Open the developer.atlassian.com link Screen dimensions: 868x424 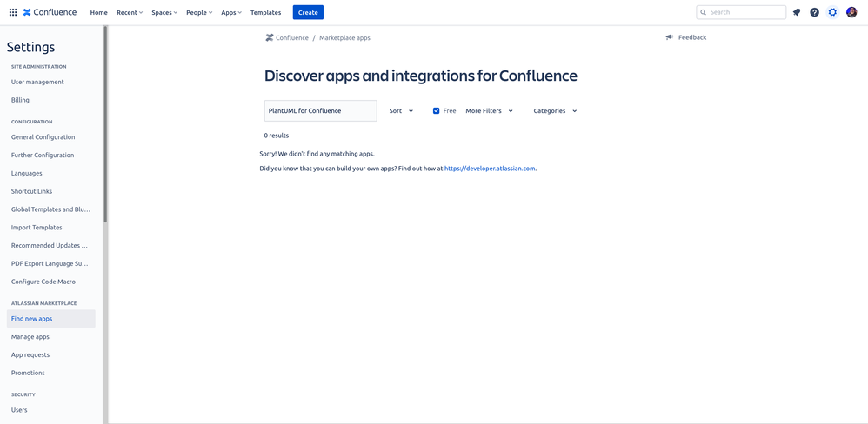pyautogui.click(x=490, y=169)
